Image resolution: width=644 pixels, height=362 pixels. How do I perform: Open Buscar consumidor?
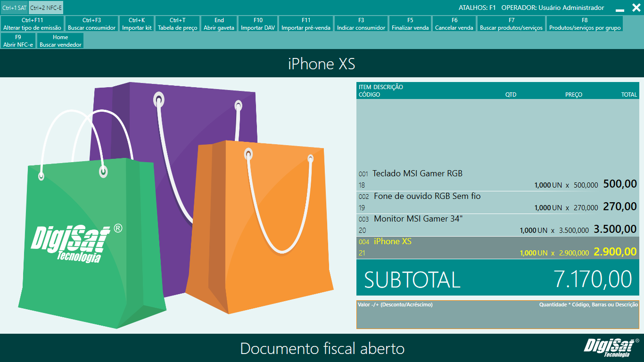(91, 24)
